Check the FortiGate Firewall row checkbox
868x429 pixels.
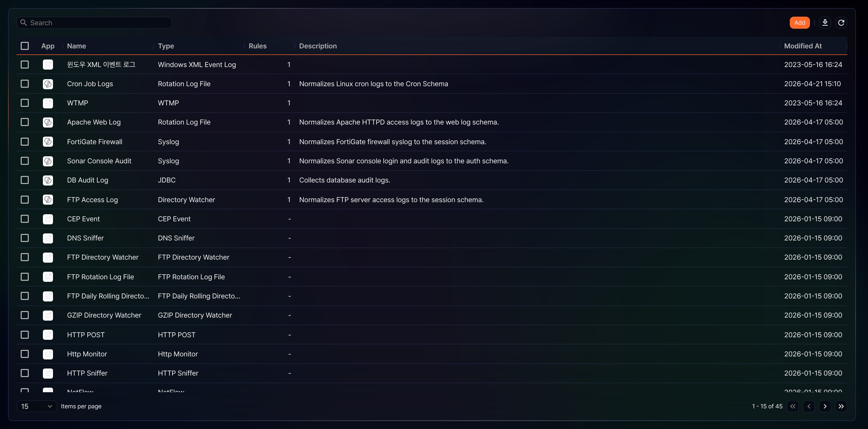pos(24,142)
